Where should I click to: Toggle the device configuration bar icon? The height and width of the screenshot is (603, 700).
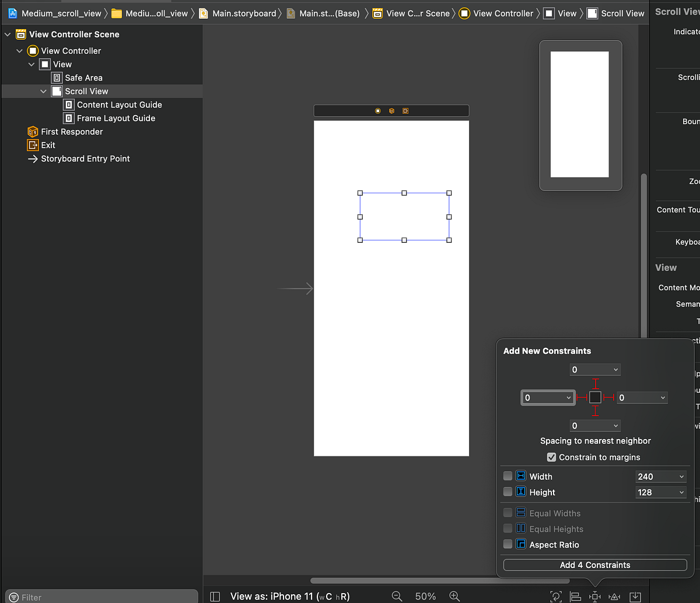pos(215,596)
